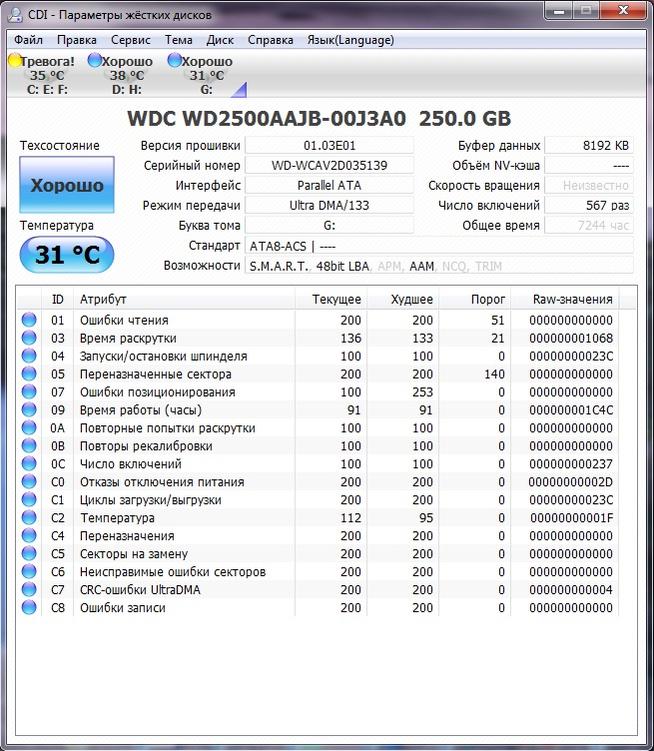This screenshot has width=654, height=751.
Task: Open the Справка menu
Action: (270, 40)
